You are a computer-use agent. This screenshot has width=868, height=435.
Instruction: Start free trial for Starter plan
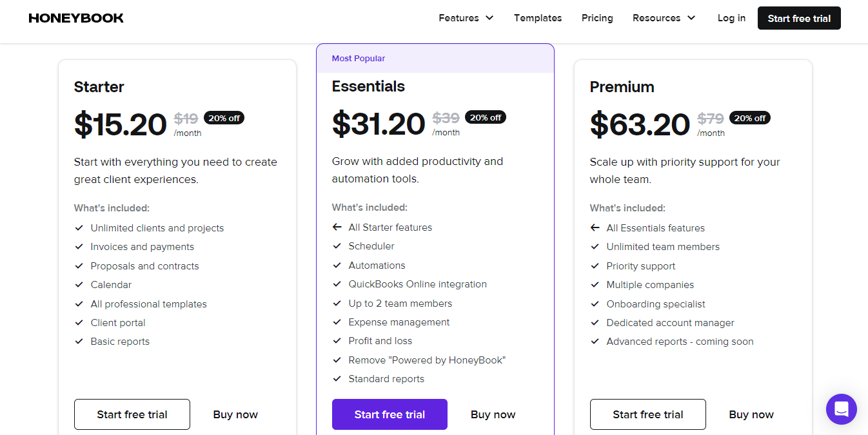(132, 414)
